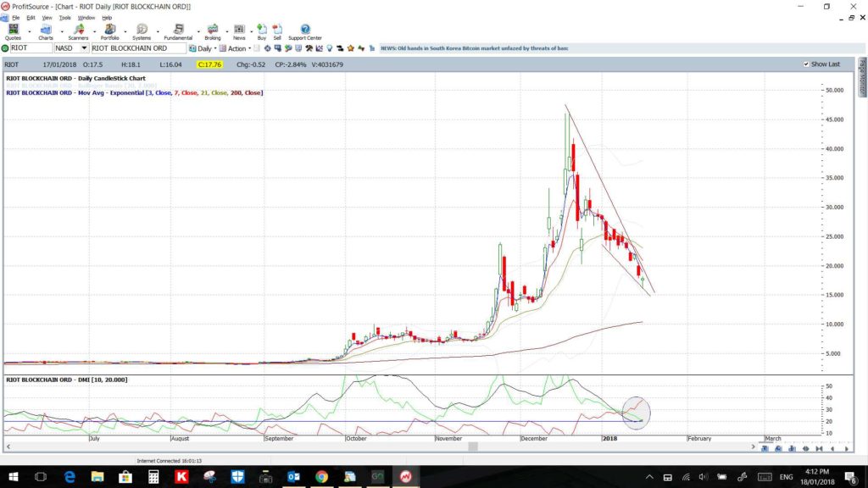Click the star favorites icon in chart toolbar

[351, 48]
